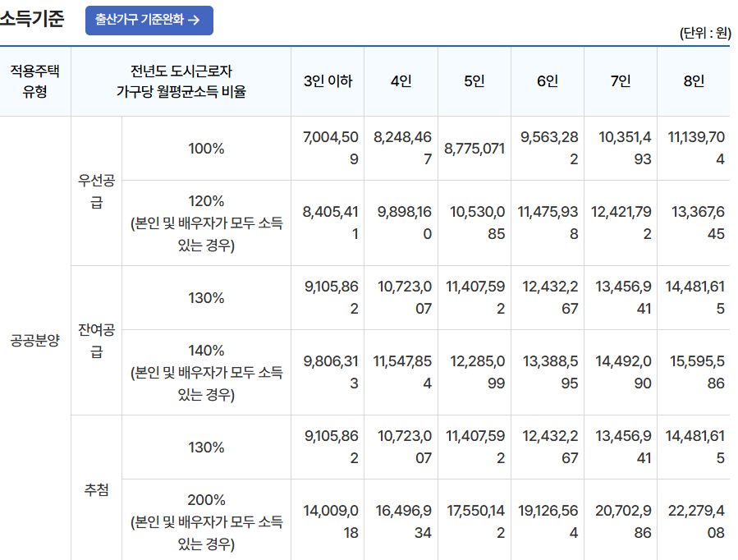
Task: Click the value 22,279,408 in the 8인 column
Action: click(x=698, y=521)
